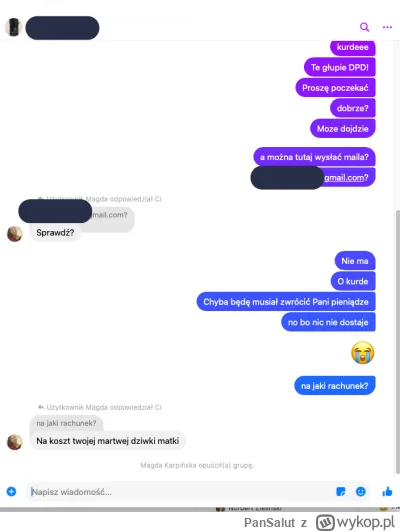The width and height of the screenshot is (400, 532).
Task: Click the 'a można tutaj wysłać maila?' bubble
Action: click(x=314, y=157)
